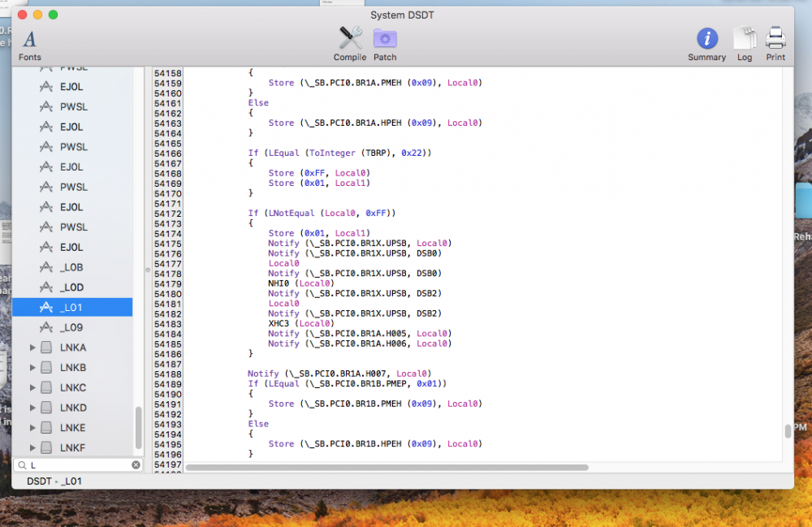The width and height of the screenshot is (812, 527).
Task: Click the 'NHI0 (Local0)' code line
Action: [301, 283]
